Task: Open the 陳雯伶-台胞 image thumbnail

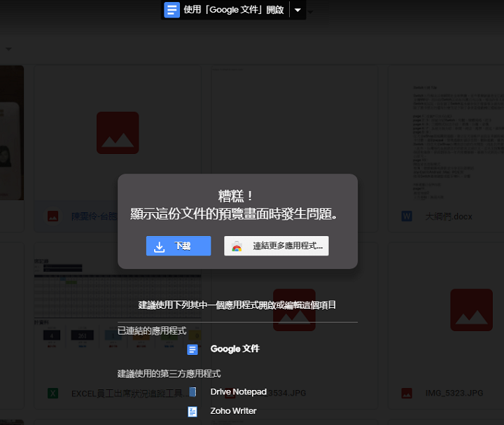Action: (118, 133)
